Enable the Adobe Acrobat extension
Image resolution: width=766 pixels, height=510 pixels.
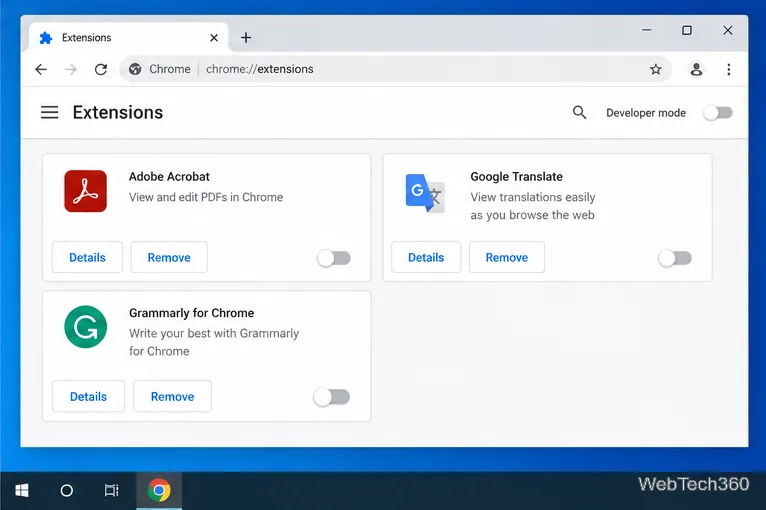(x=334, y=258)
